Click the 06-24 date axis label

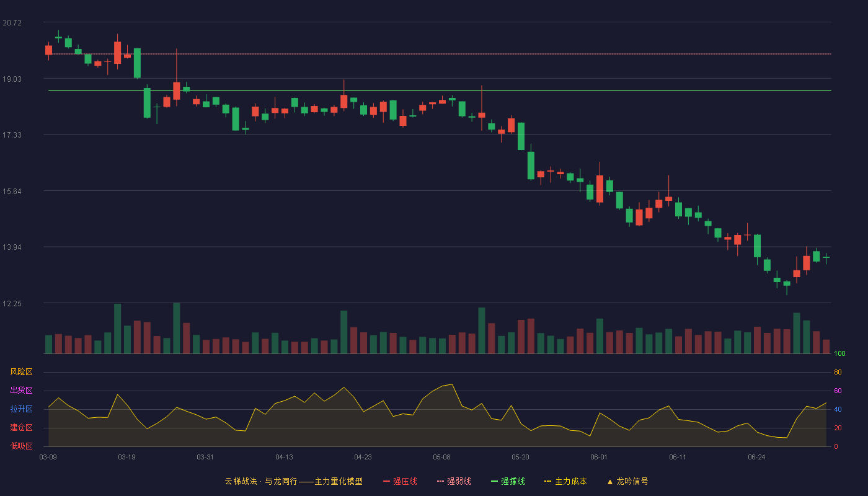[x=756, y=457]
